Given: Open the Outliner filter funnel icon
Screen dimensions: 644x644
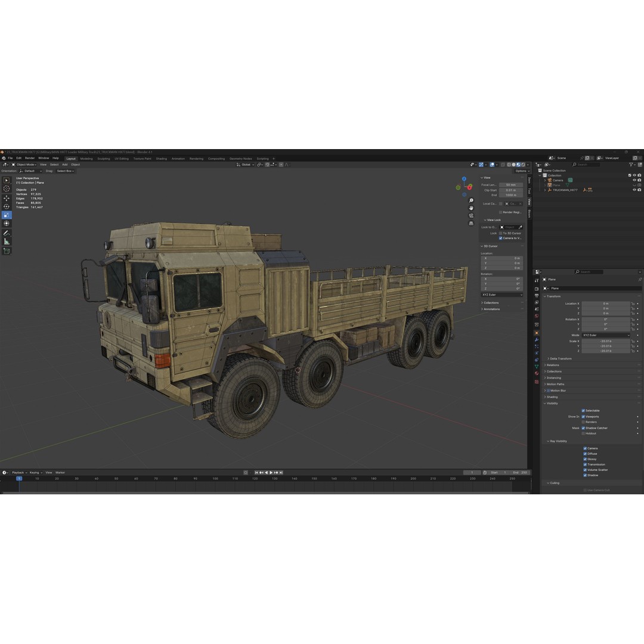Looking at the screenshot, I should click(631, 165).
